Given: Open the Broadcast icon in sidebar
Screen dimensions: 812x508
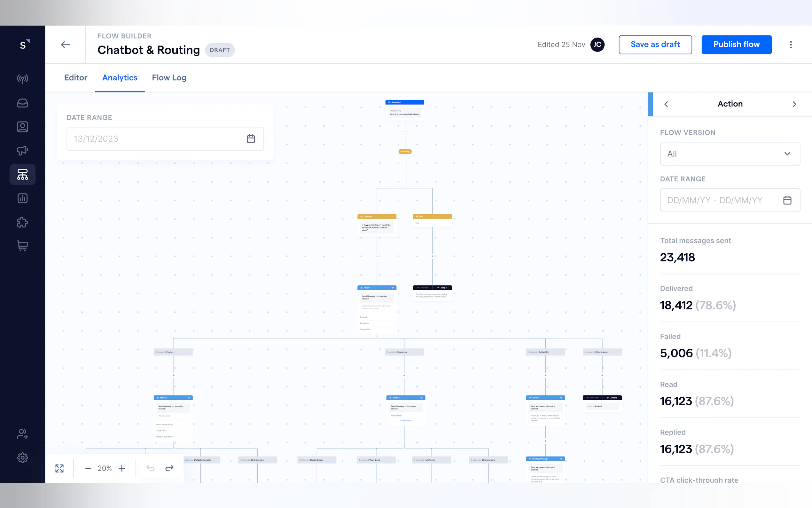Looking at the screenshot, I should [x=22, y=79].
